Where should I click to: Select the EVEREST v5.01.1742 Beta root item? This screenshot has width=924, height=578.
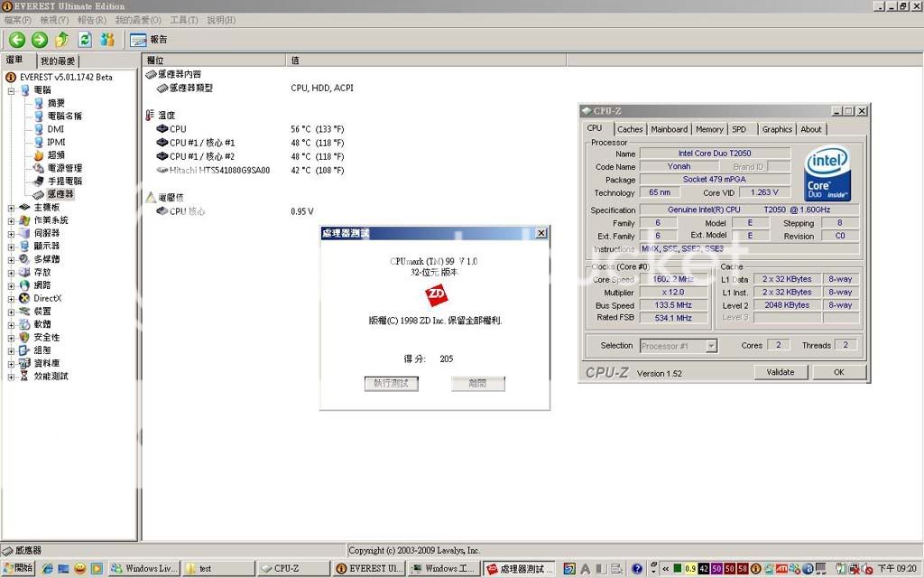[65, 78]
